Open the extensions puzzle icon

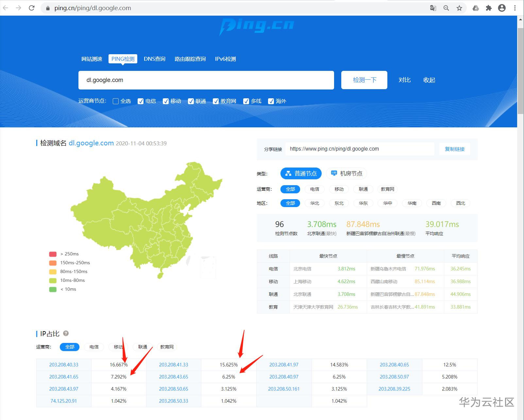tap(489, 8)
